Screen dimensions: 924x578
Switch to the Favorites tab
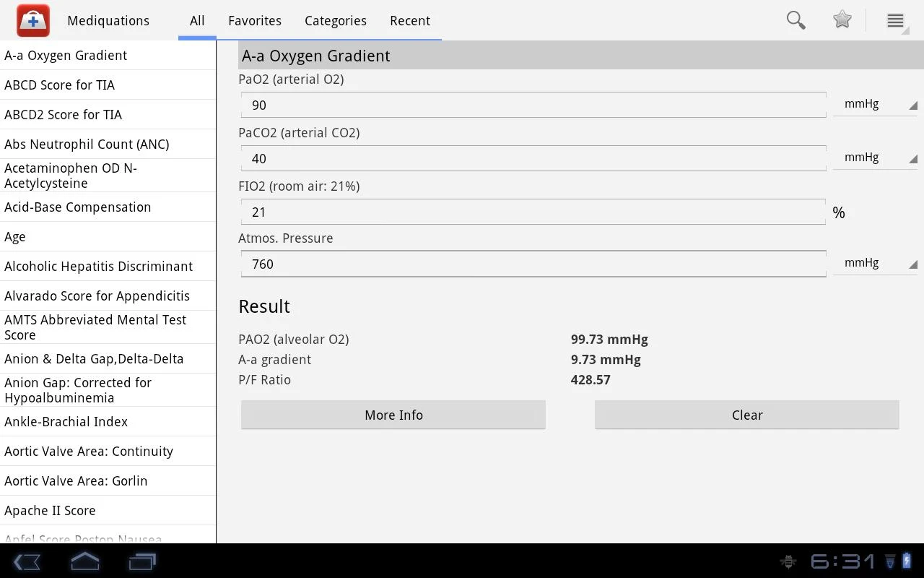[255, 20]
